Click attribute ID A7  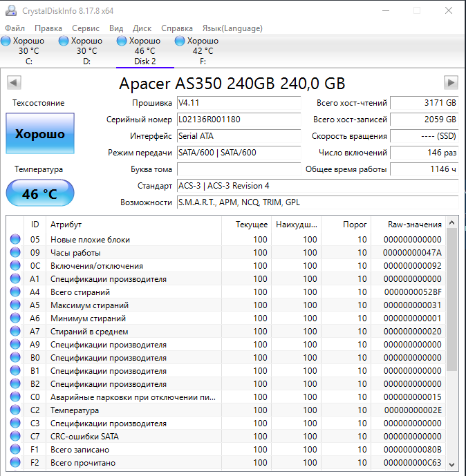click(x=35, y=331)
